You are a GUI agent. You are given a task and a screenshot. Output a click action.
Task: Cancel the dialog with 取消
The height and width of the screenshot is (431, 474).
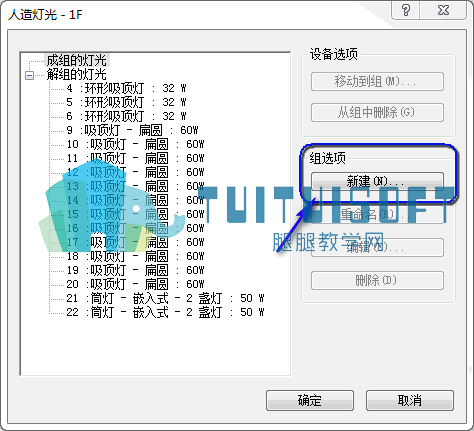[410, 400]
